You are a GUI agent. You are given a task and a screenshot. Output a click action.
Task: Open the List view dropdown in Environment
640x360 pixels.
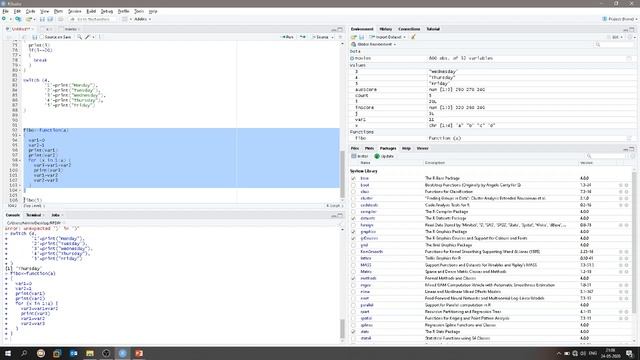616,37
